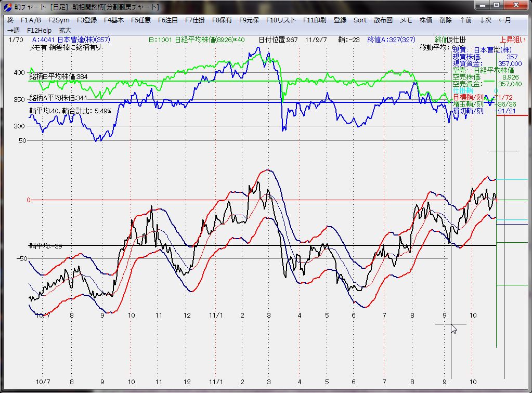532x393 pixels.
Task: Click the 終値A:327(327) value
Action: (391, 40)
